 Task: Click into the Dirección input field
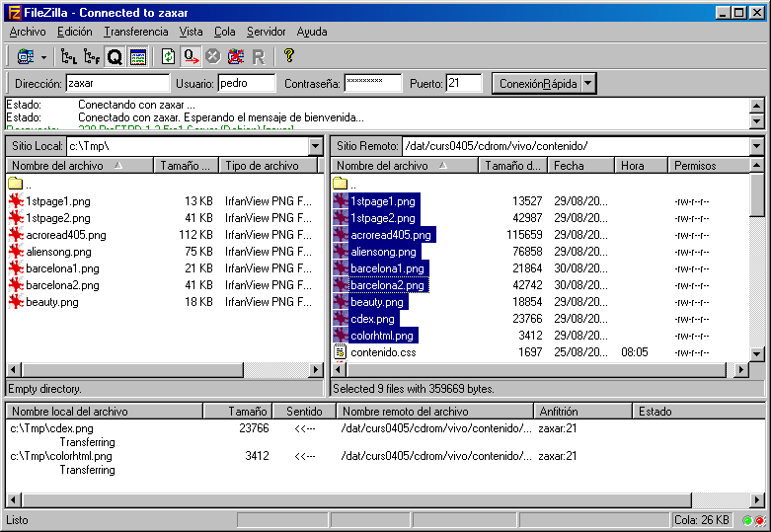tap(117, 84)
